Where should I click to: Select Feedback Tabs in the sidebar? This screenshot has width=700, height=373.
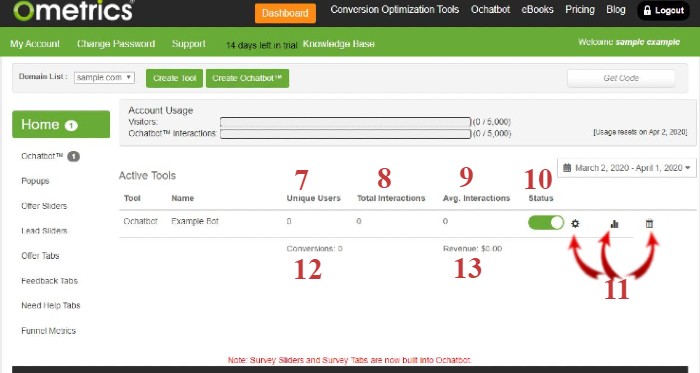tap(50, 281)
